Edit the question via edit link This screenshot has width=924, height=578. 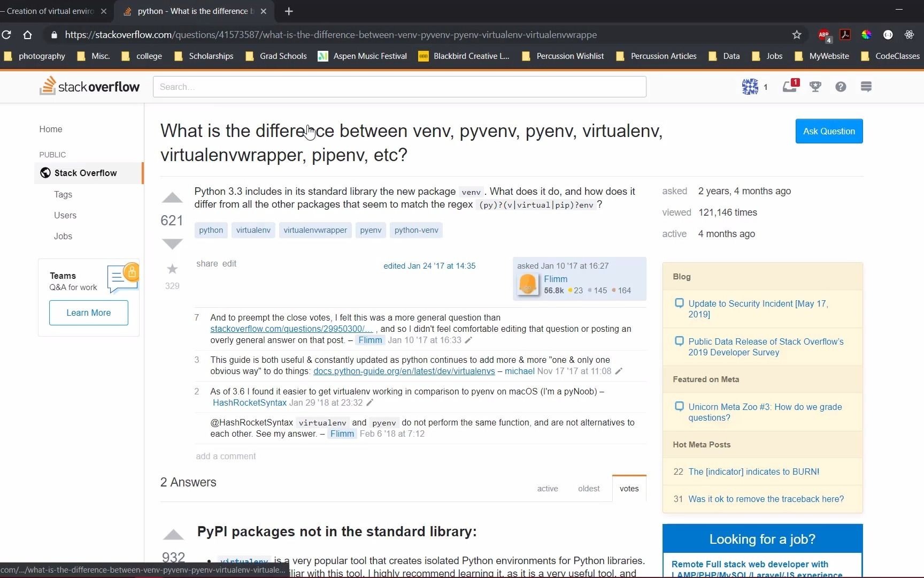point(229,263)
